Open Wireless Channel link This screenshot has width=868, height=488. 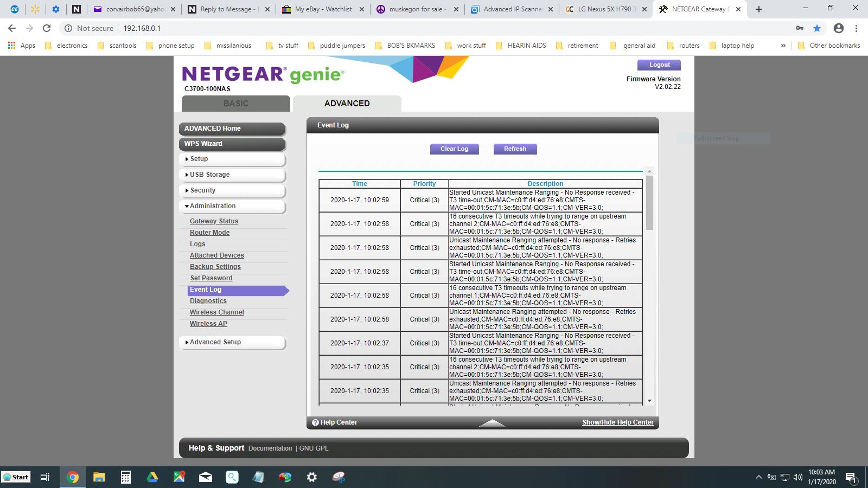point(216,312)
